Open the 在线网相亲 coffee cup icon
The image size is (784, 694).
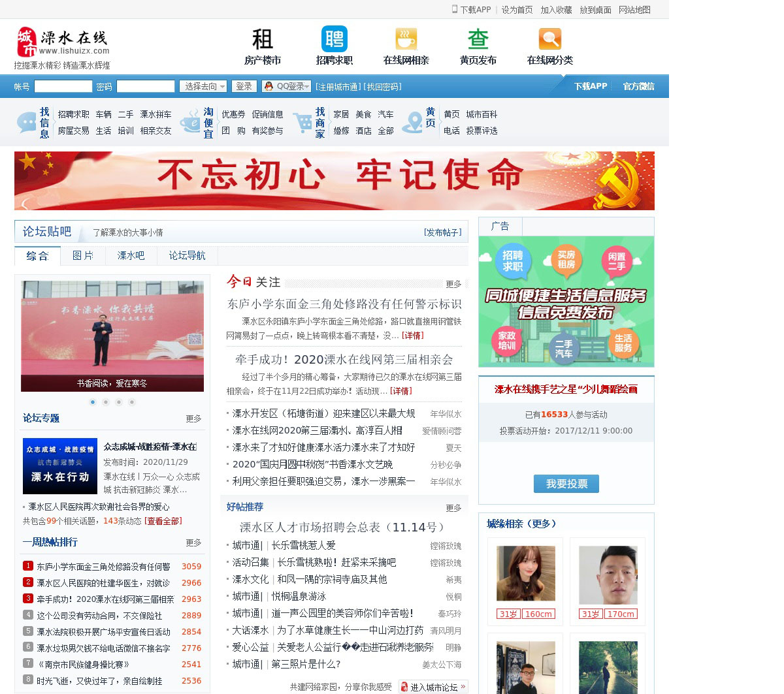[406, 39]
